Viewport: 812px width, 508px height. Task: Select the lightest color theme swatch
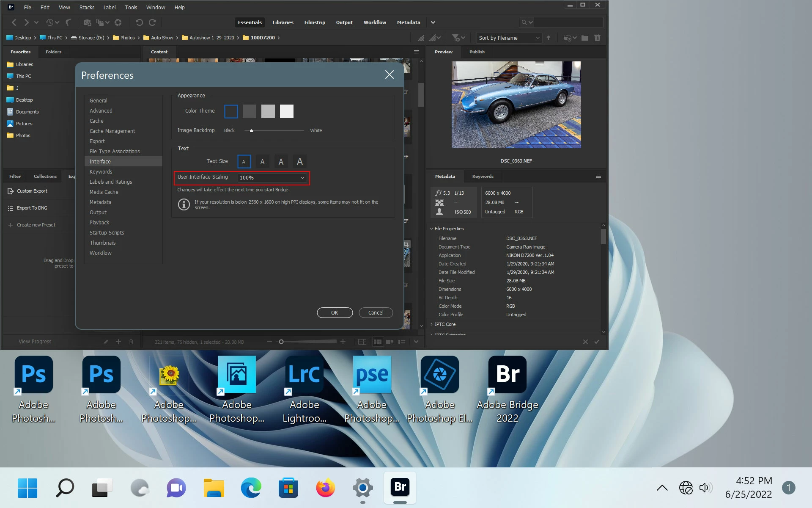coord(286,111)
